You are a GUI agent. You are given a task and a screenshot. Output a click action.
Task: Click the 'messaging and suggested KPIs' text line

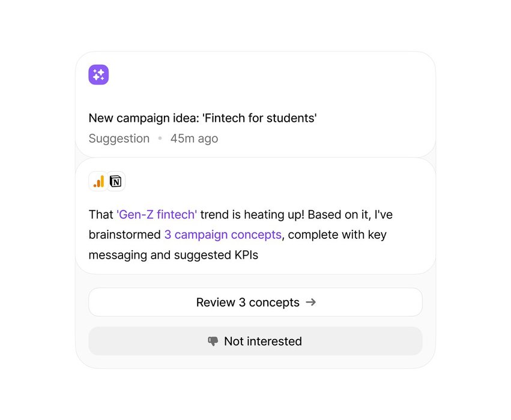pyautogui.click(x=174, y=255)
